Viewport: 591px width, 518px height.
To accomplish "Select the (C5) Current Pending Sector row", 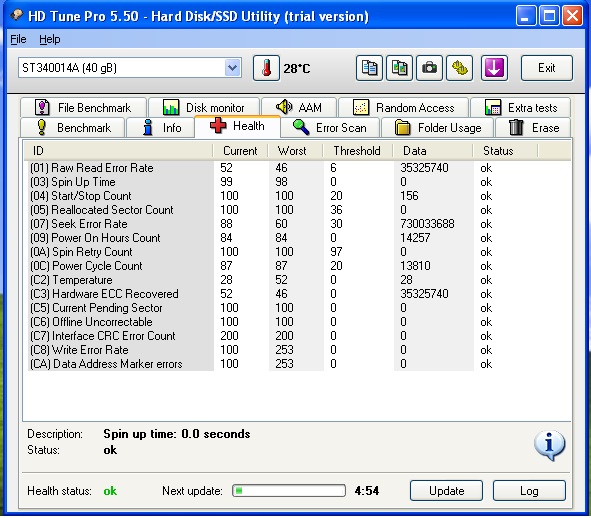I will coord(299,308).
